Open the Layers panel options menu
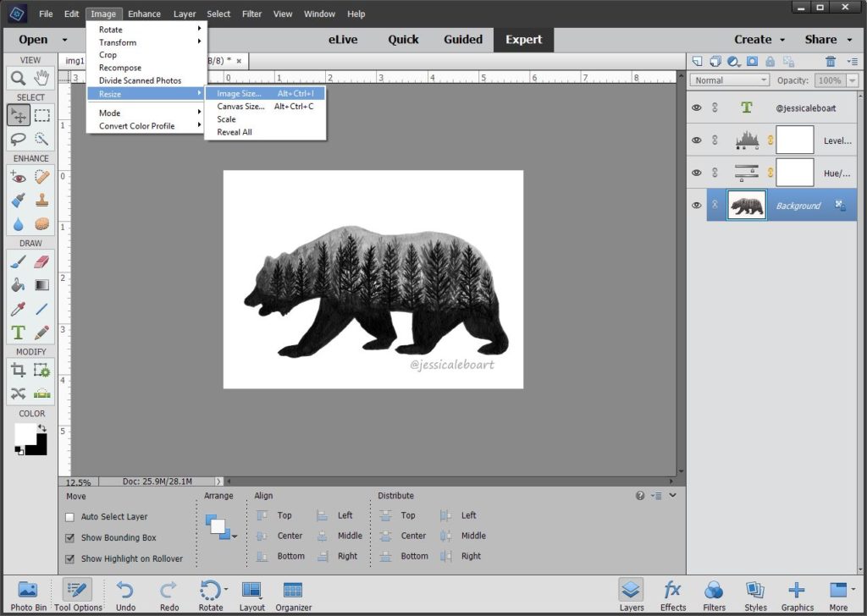The height and width of the screenshot is (616, 867). [852, 61]
